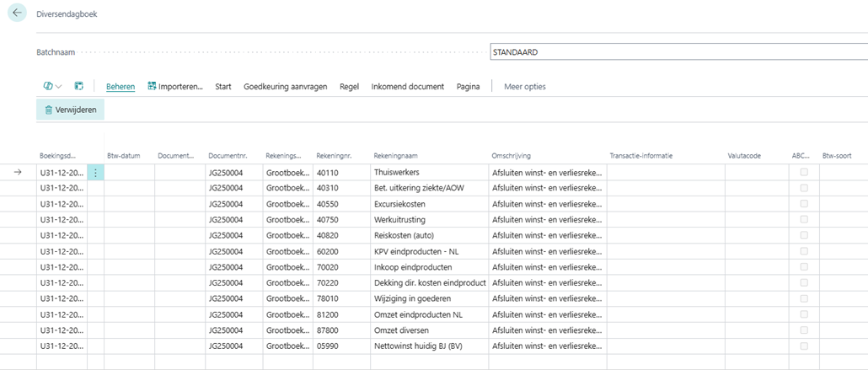Open the Inkomend document menu
Image resolution: width=868 pixels, height=370 pixels.
[x=408, y=86]
